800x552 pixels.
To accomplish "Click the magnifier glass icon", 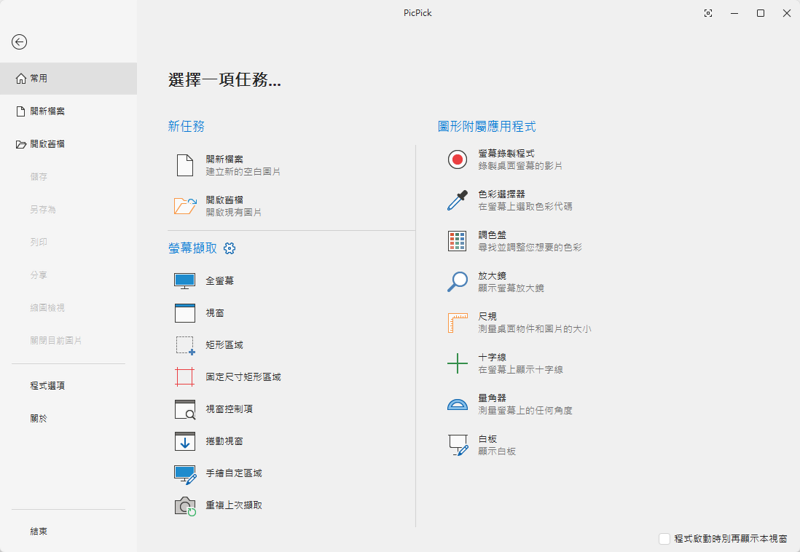I will click(x=457, y=282).
